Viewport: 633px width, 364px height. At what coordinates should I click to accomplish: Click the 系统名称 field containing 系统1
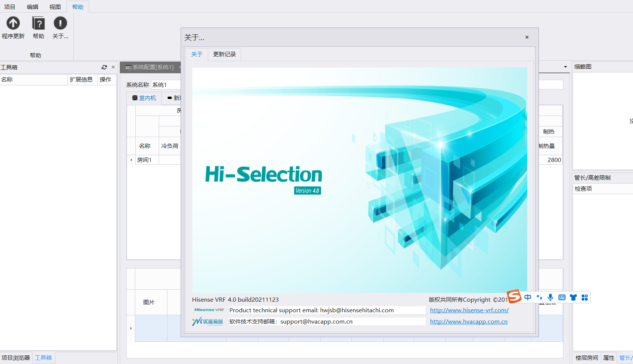tap(166, 85)
